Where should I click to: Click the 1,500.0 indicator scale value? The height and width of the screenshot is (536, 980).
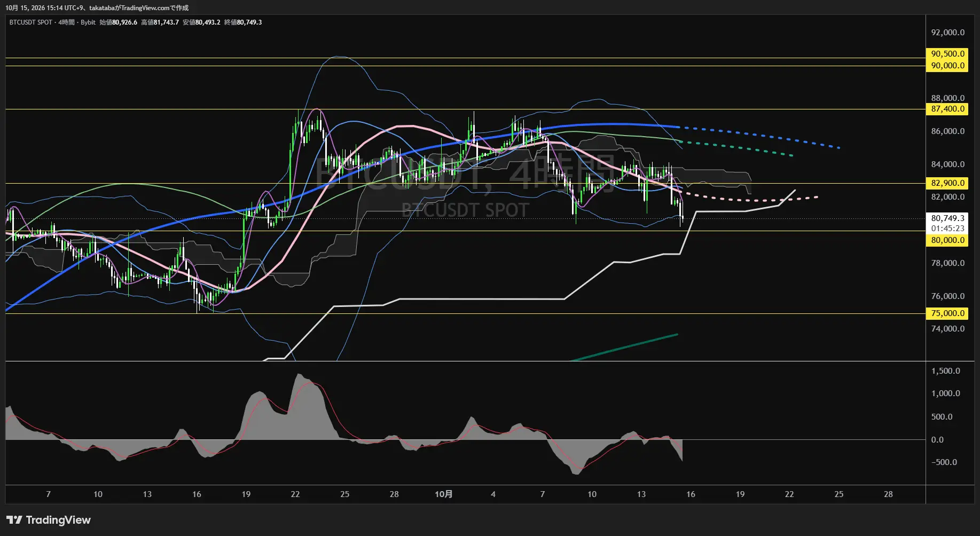(945, 371)
